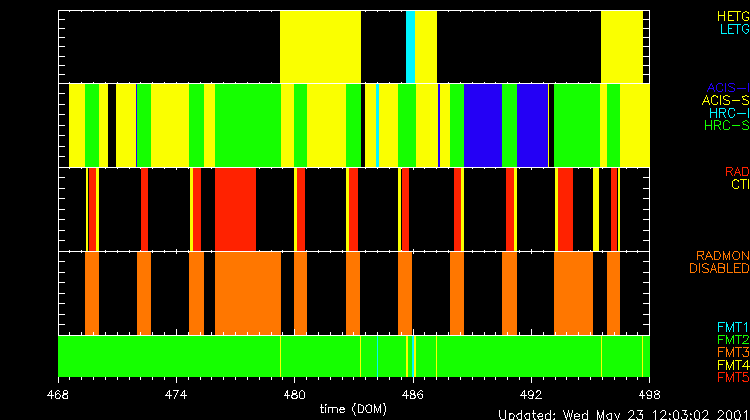Select the FMT2 legend entry
The height and width of the screenshot is (420, 750).
tap(732, 340)
